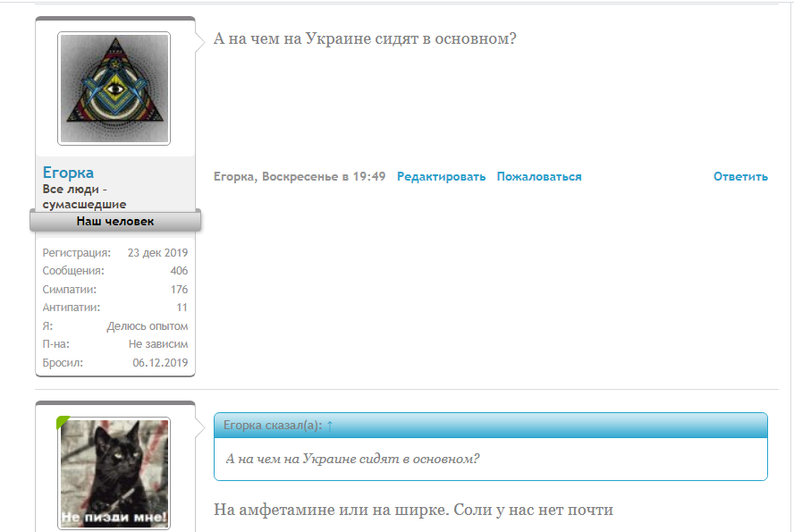Click the Бросил date 06.12.2019
Screen dimensions: 794x532
[161, 362]
